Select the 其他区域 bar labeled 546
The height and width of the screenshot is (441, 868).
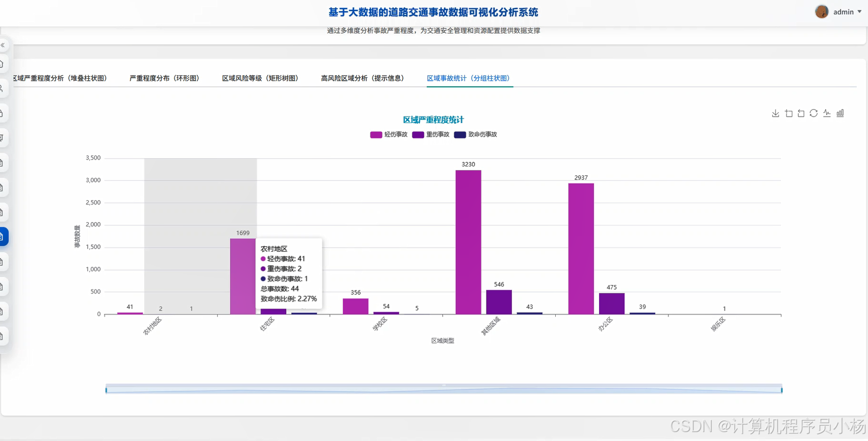(499, 302)
